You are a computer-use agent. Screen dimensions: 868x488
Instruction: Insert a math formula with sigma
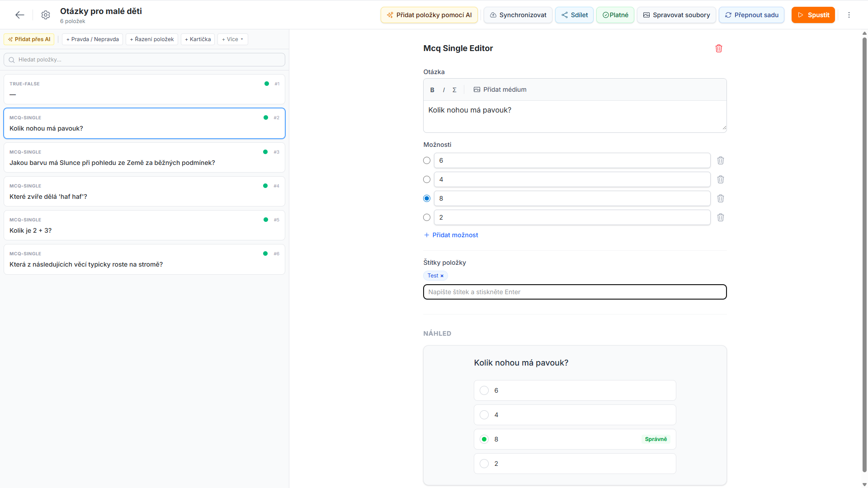click(x=454, y=90)
